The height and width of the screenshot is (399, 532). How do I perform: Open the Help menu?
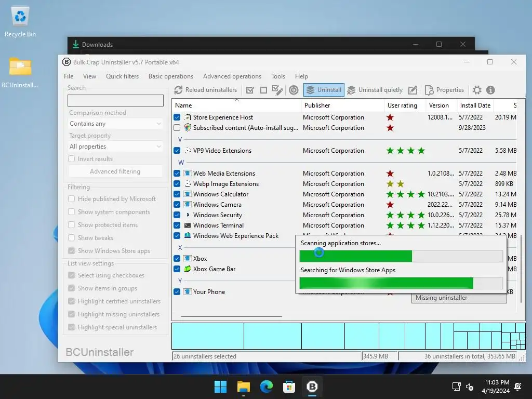(301, 76)
